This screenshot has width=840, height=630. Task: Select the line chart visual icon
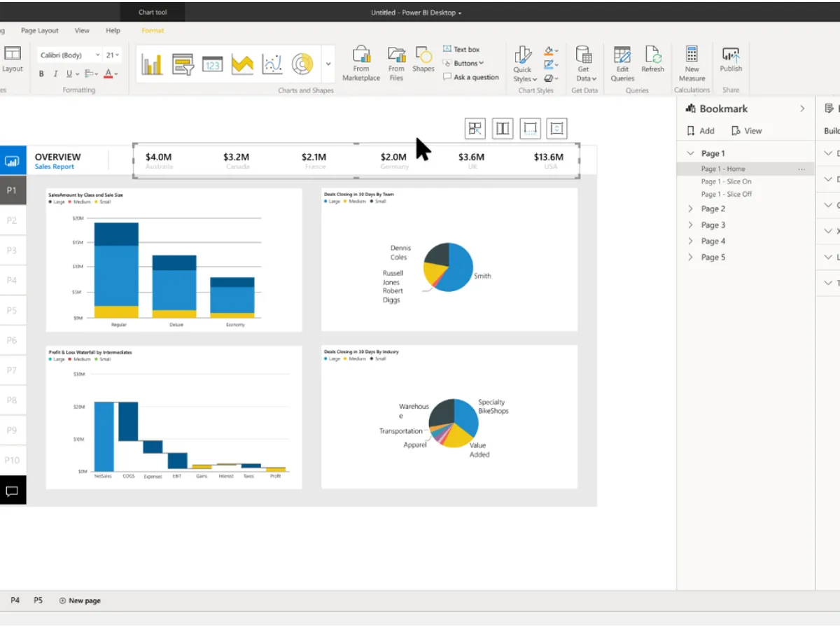coord(241,64)
